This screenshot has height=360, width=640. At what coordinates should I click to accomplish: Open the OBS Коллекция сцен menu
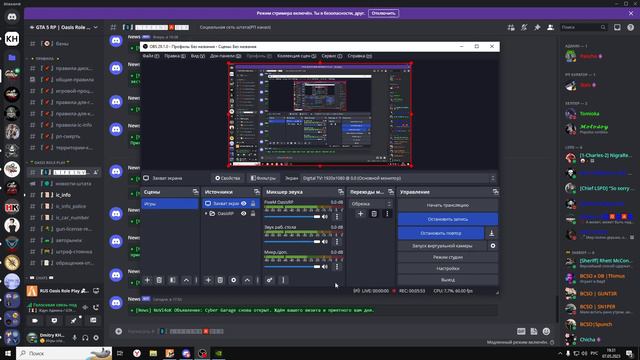(296, 56)
